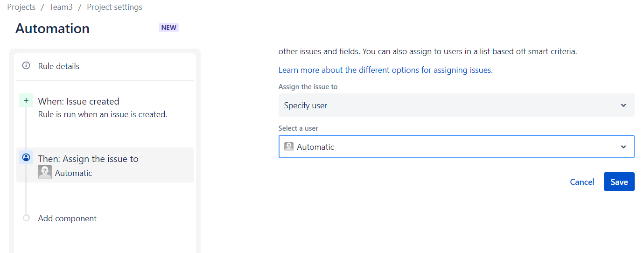Expand the Specify user dropdown chevron
The height and width of the screenshot is (253, 644).
623,105
